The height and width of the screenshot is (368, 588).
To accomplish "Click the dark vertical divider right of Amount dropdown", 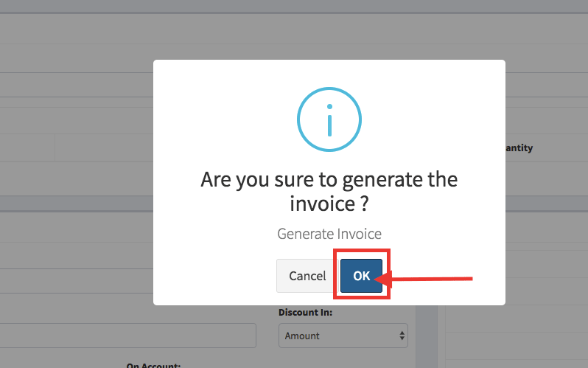I will [427, 336].
